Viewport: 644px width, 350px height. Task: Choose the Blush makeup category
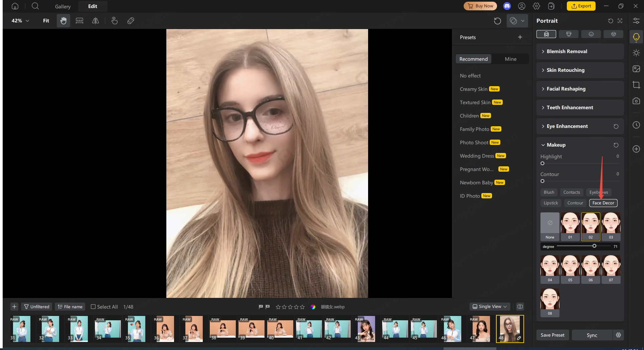click(549, 192)
